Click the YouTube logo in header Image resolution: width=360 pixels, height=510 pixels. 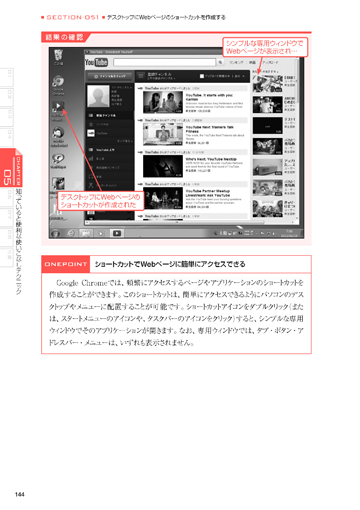coord(96,62)
